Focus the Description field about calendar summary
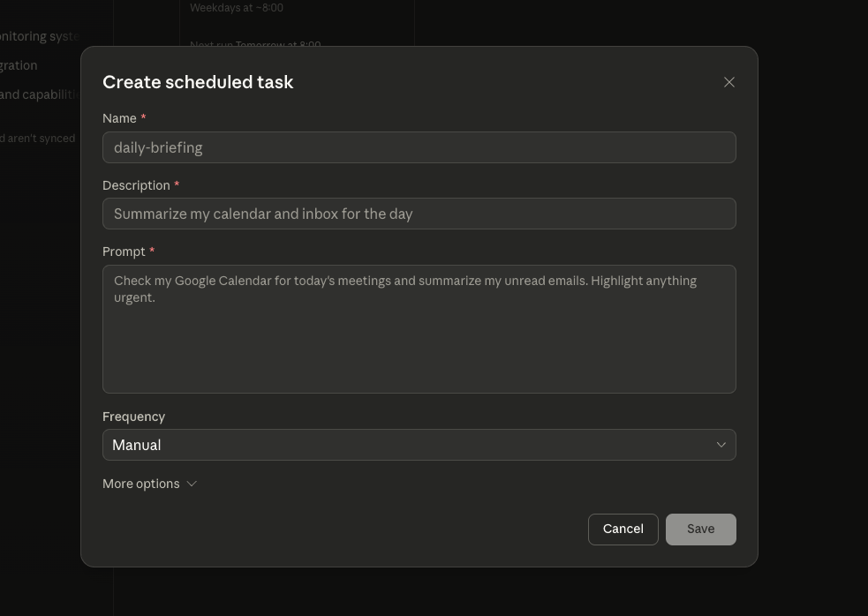The width and height of the screenshot is (868, 616). pos(419,214)
